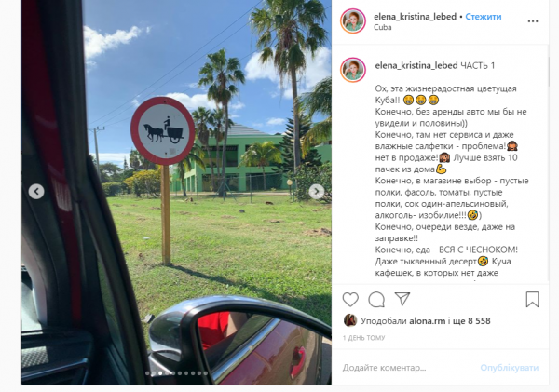Click the caption author's profile avatar
Screen dimensions: 559x392
(353, 70)
